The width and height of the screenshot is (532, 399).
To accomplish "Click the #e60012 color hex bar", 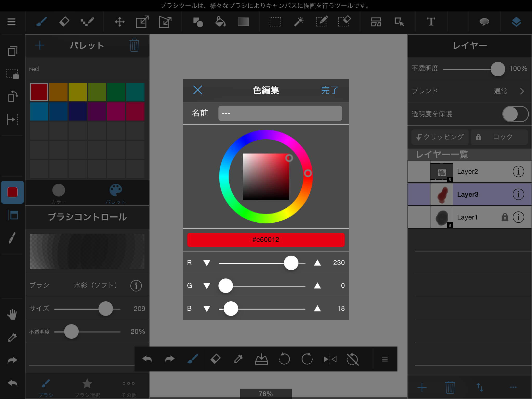I will [x=266, y=240].
